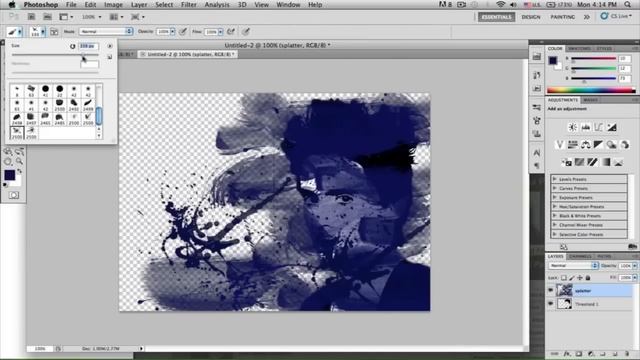Switch to the Design workspace
This screenshot has height=360, width=640.
pos(531,17)
